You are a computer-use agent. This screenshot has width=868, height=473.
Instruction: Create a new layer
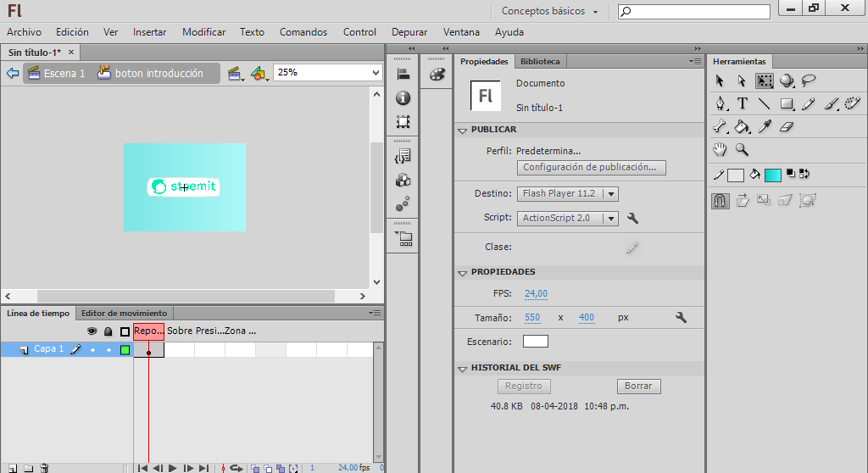(13, 468)
